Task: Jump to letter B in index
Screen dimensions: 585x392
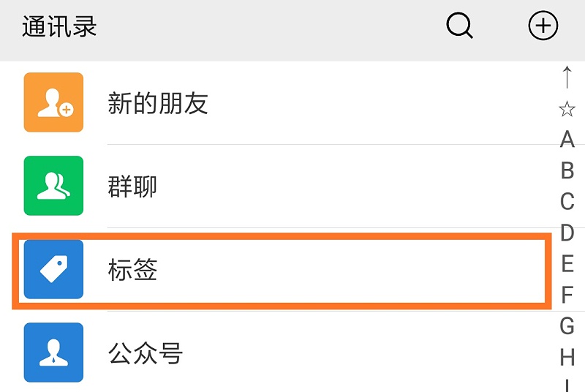Action: tap(567, 170)
